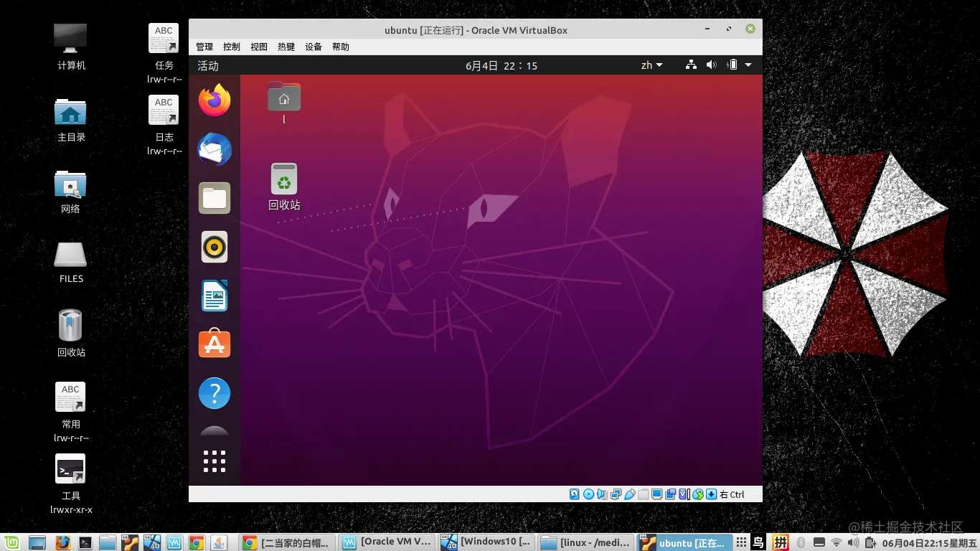980x551 pixels.
Task: Click the 拼 pinyin input method tray icon
Action: tap(781, 542)
